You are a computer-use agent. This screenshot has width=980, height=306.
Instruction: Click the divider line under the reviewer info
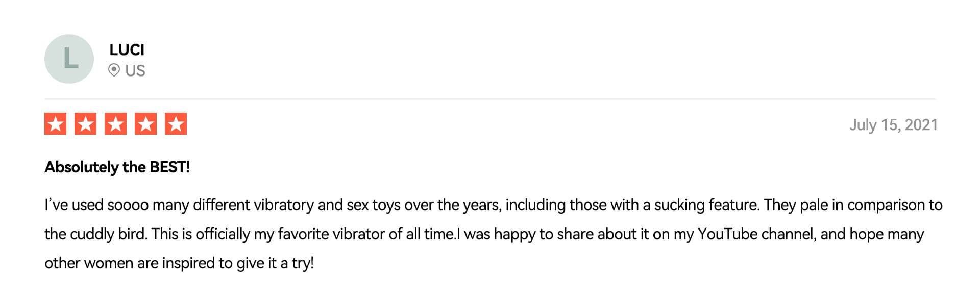pos(490,99)
